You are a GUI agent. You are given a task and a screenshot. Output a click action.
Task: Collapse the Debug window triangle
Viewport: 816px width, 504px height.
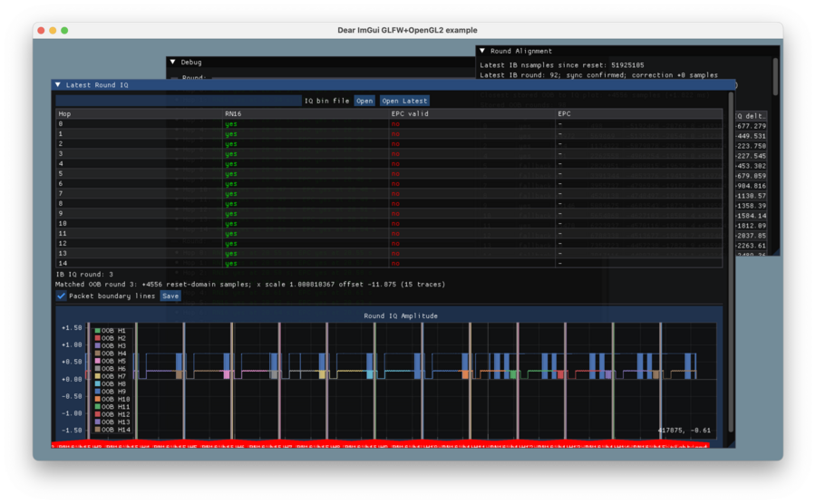click(x=173, y=62)
